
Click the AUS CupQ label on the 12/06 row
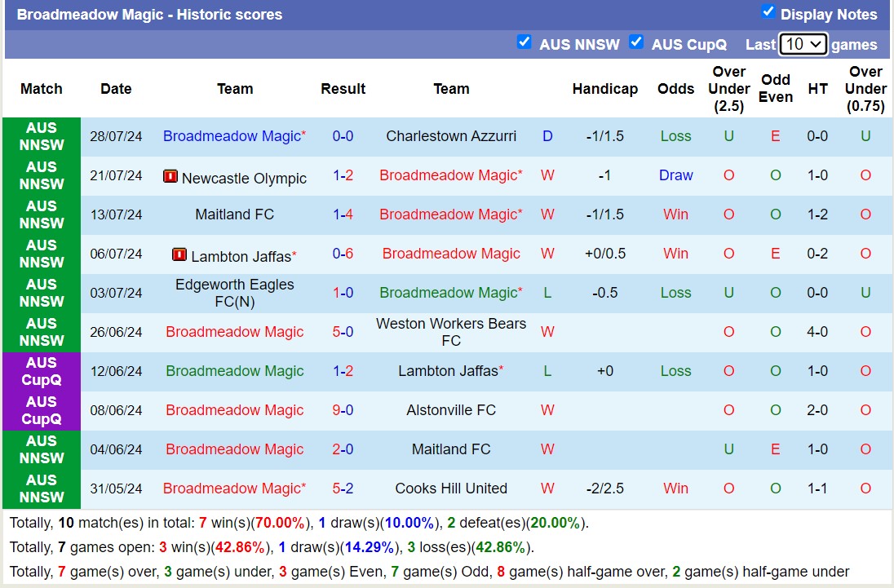pyautogui.click(x=41, y=371)
